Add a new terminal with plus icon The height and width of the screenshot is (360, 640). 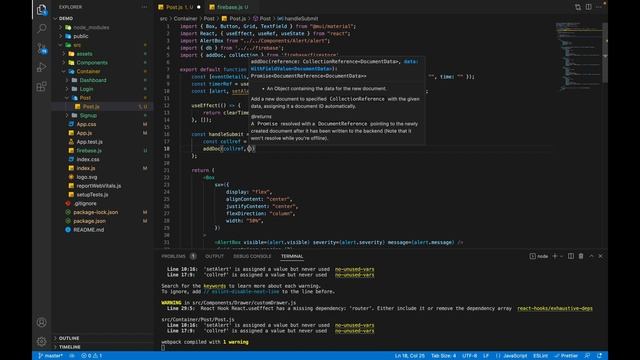click(555, 256)
